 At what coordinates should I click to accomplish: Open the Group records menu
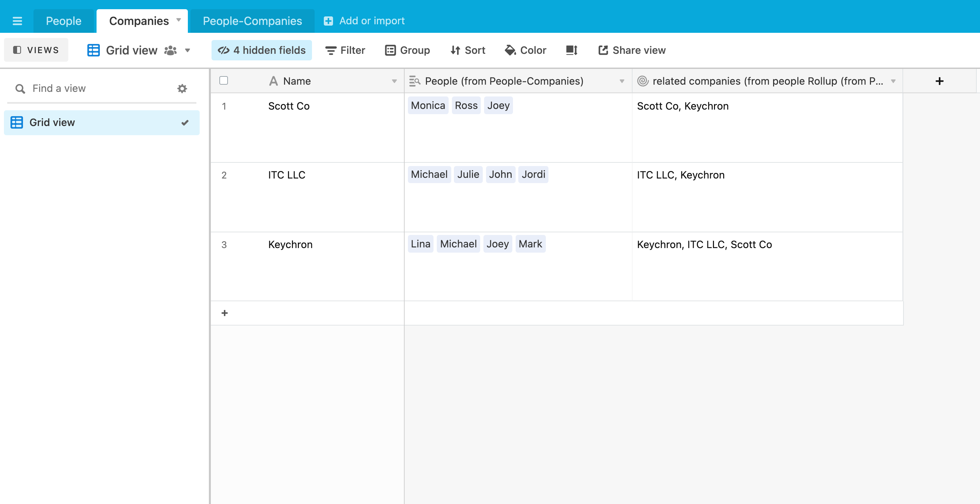[x=408, y=50]
